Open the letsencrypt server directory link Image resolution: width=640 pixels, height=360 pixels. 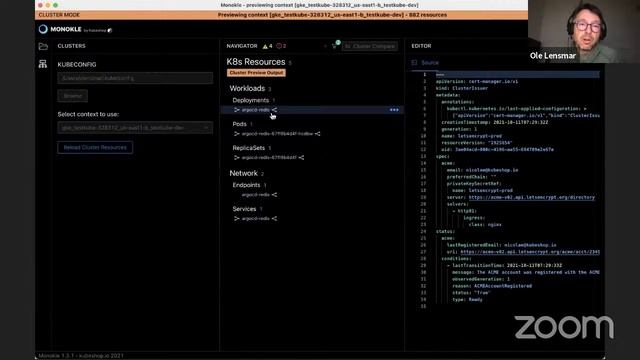pyautogui.click(x=531, y=198)
